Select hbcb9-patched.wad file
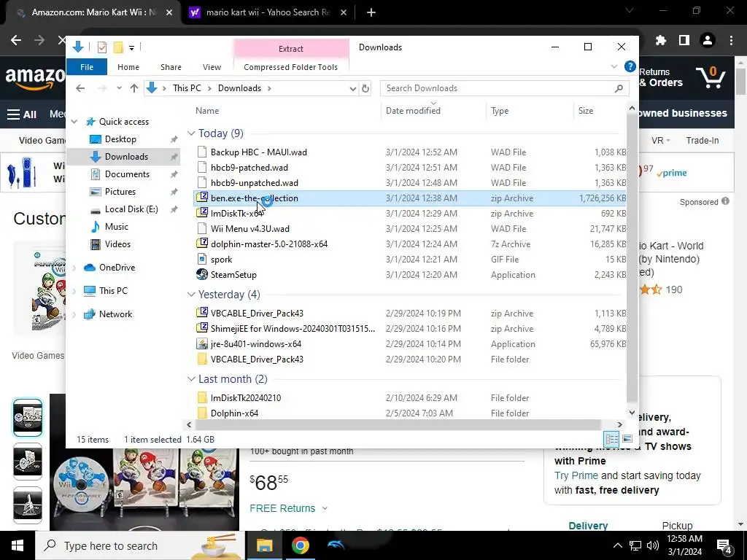Screen dimensions: 747x560 coord(249,168)
